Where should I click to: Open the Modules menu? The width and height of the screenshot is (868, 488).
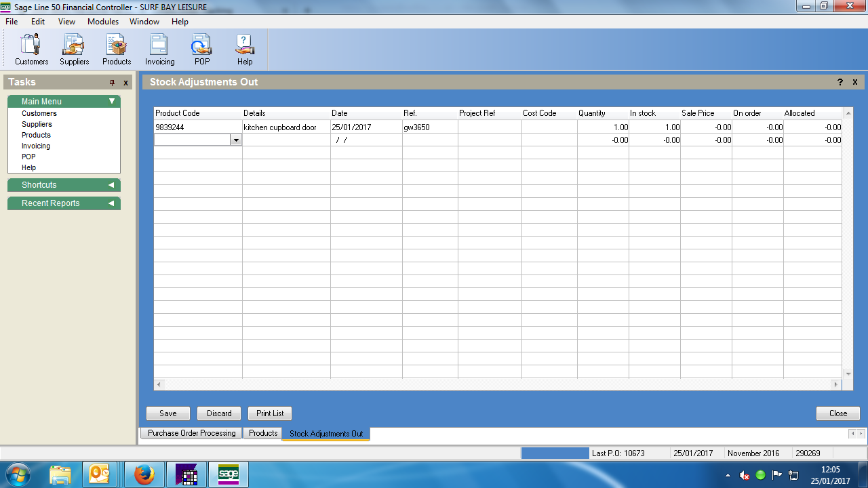click(103, 22)
